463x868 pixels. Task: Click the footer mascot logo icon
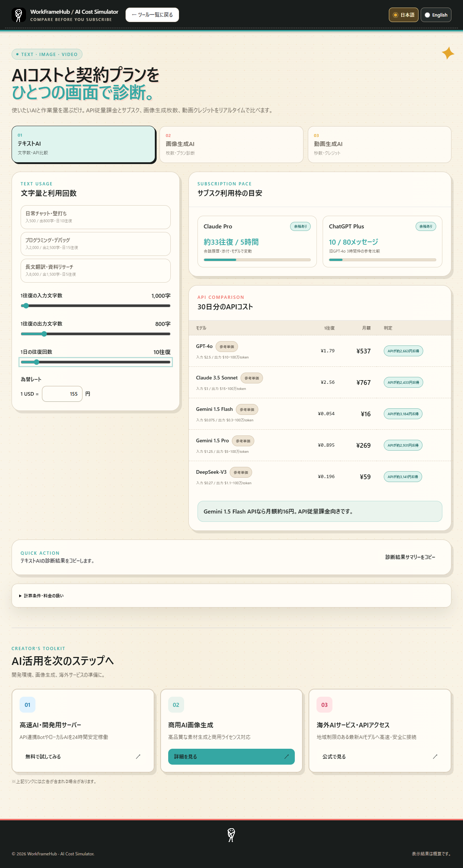231,835
